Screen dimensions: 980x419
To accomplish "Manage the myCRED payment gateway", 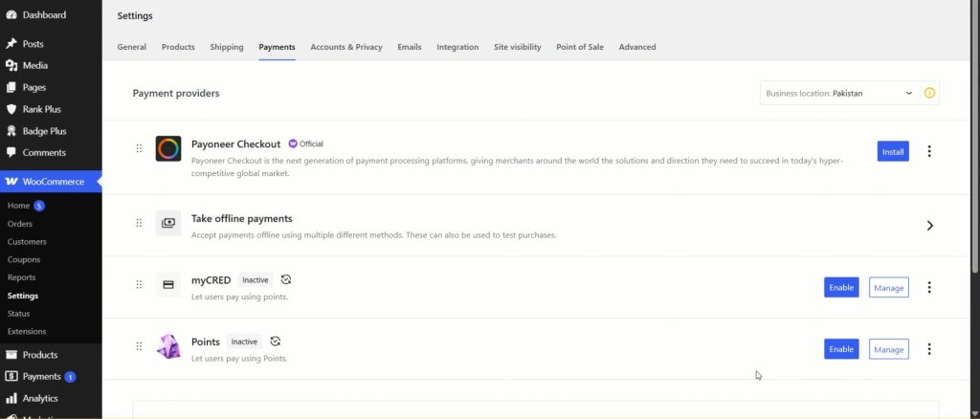I will coord(889,287).
